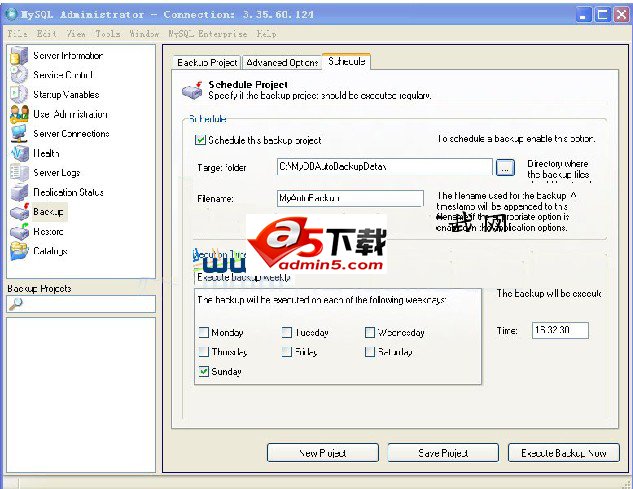The image size is (633, 489).
Task: Open the File menu
Action: [x=17, y=34]
